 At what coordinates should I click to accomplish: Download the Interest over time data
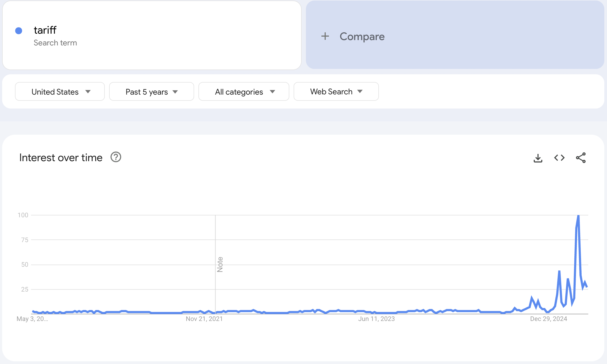click(538, 158)
